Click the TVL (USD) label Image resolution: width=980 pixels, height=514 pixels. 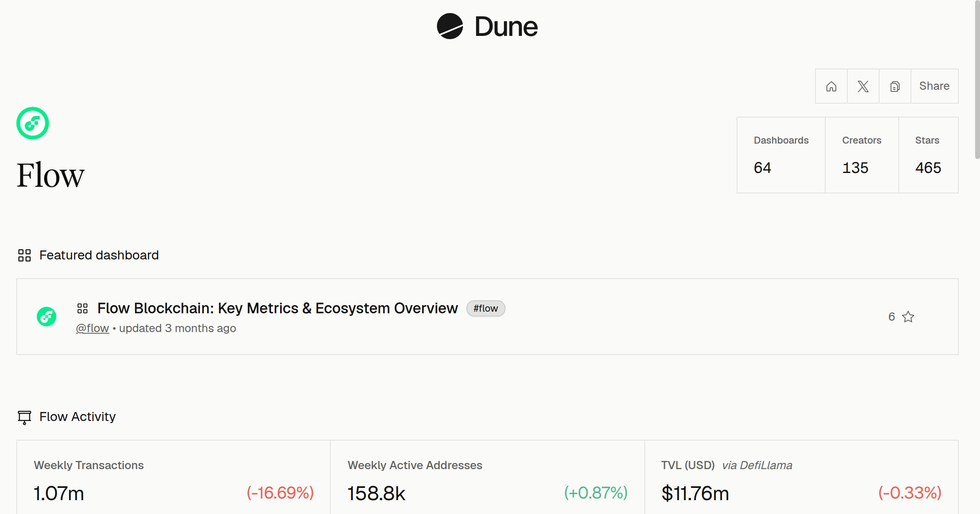tap(688, 465)
